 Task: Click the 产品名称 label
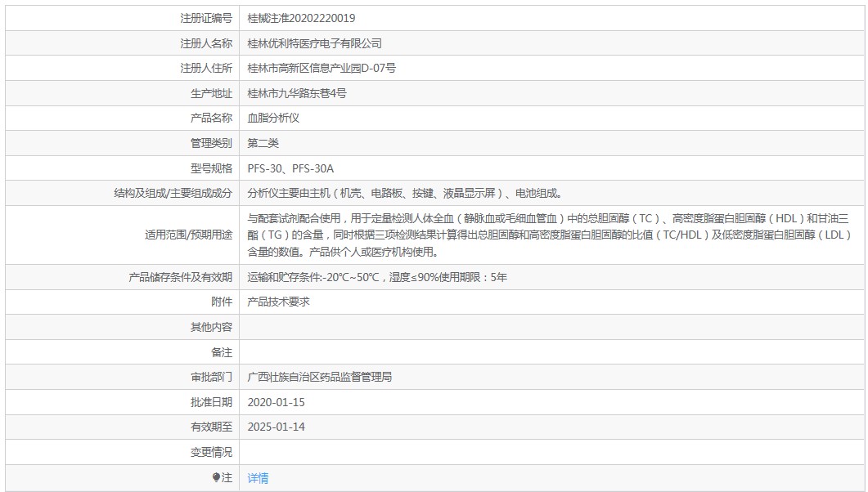click(211, 118)
